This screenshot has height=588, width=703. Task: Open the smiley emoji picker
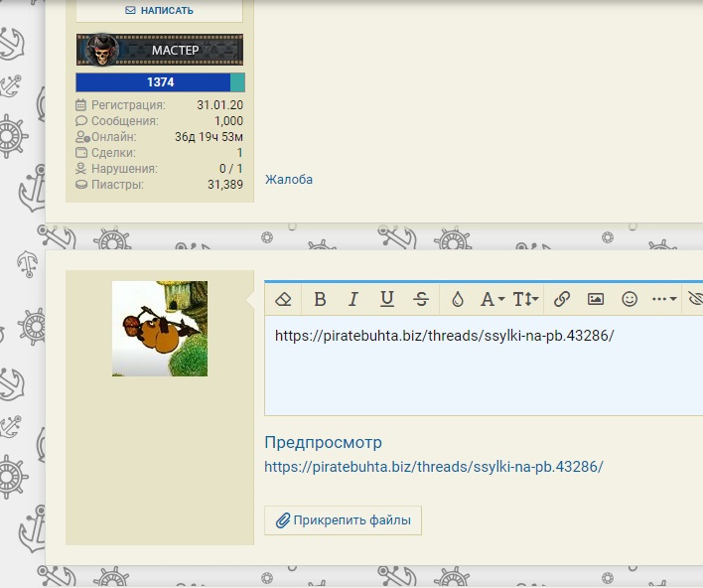(630, 299)
